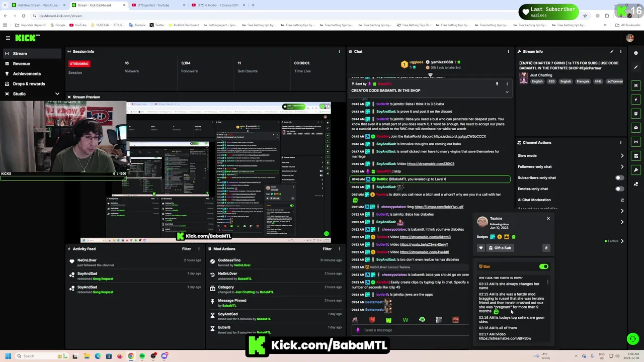Click the mute icon on Texime's user card
Screen dimensions: 644x362
(546, 248)
